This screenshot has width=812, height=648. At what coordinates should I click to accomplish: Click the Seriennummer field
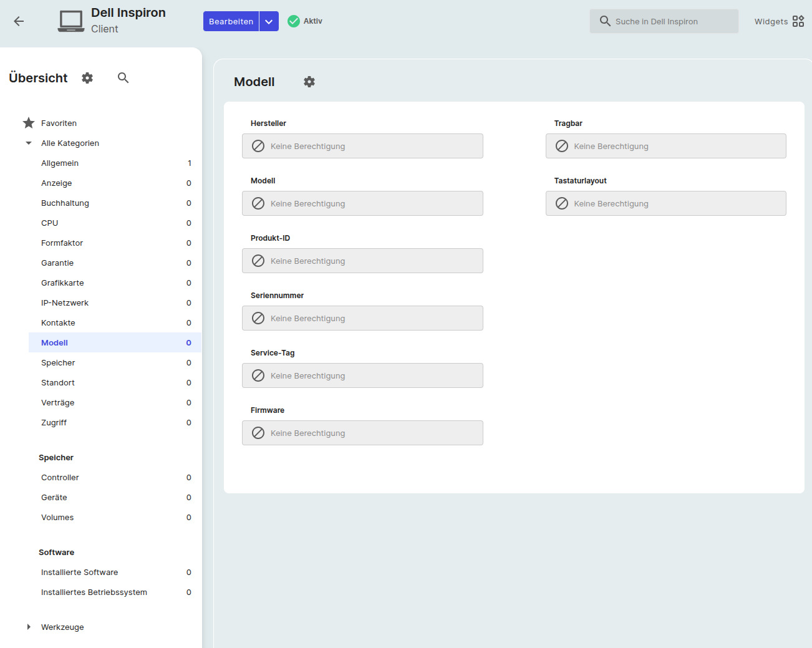click(x=362, y=318)
